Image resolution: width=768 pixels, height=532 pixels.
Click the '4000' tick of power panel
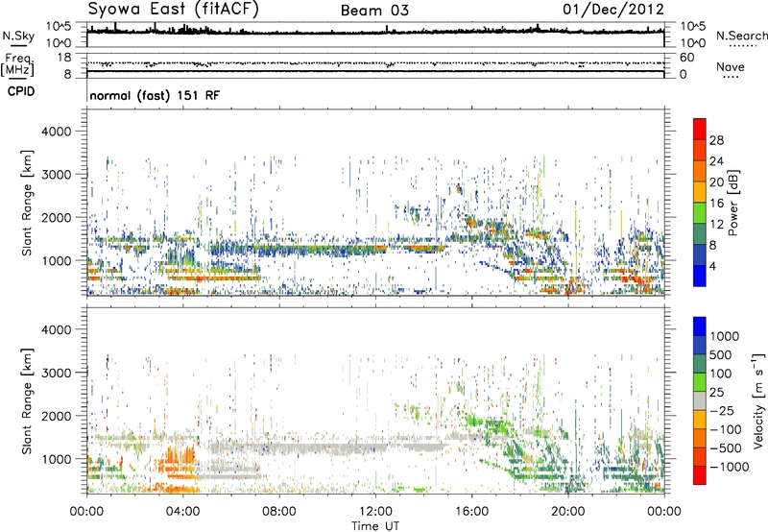point(57,132)
